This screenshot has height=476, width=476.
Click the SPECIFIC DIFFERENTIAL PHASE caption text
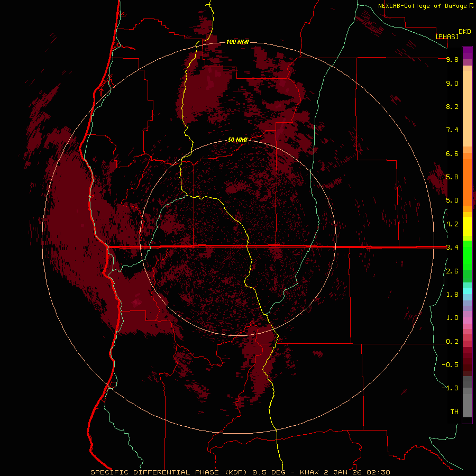click(154, 472)
